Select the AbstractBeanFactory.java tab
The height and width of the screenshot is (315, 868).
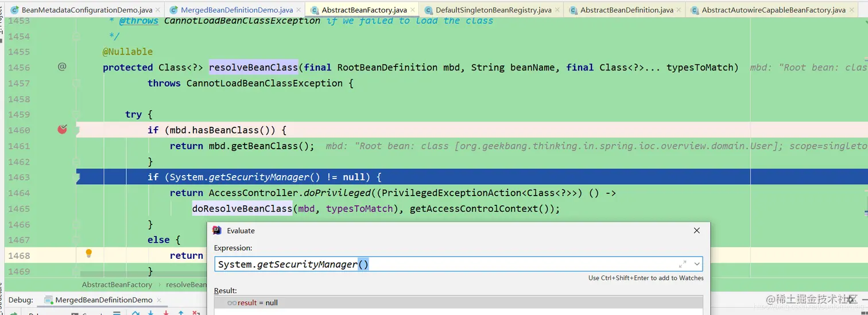(x=364, y=10)
